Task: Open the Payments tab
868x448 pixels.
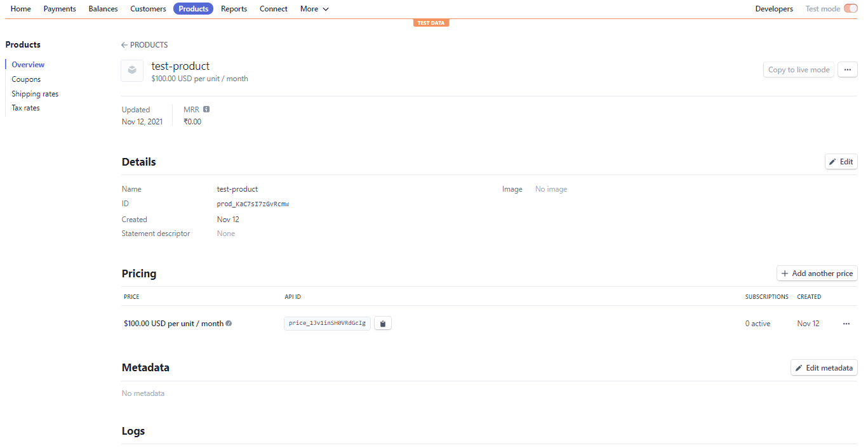Action: [x=60, y=9]
